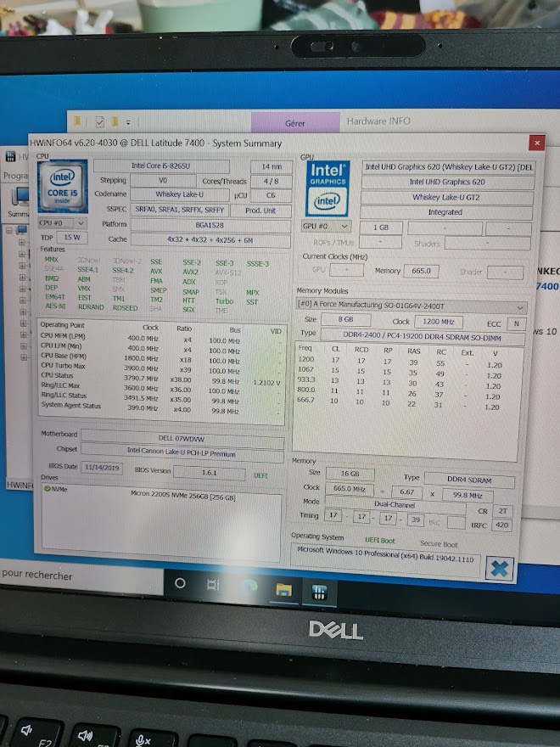This screenshot has height=747, width=560.
Task: Click the HWiNFO main window title icon
Action: (10, 157)
